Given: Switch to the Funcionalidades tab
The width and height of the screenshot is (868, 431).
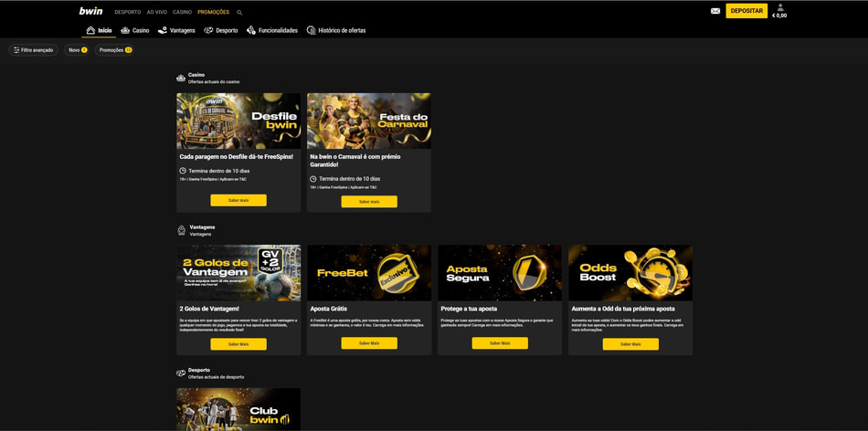Looking at the screenshot, I should pos(271,30).
